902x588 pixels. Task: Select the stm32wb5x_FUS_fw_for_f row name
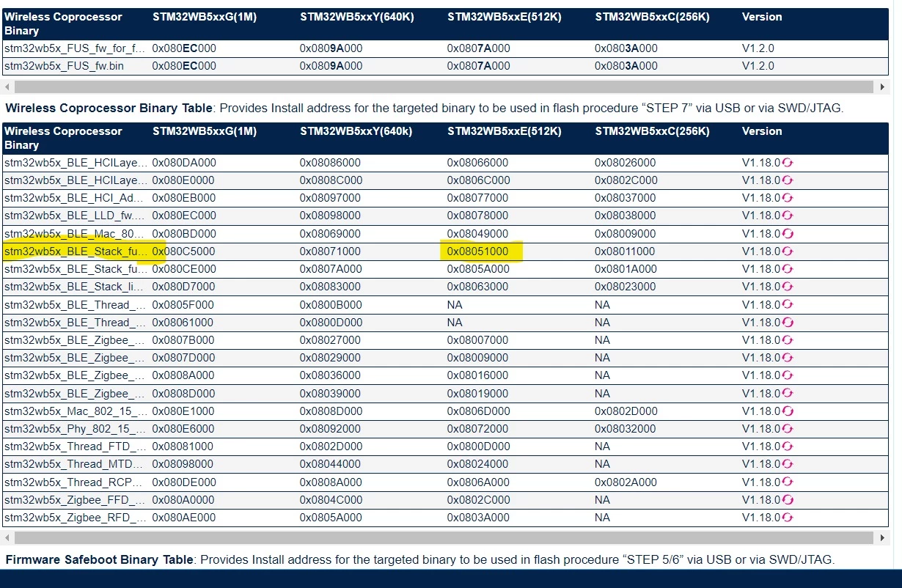[x=73, y=48]
